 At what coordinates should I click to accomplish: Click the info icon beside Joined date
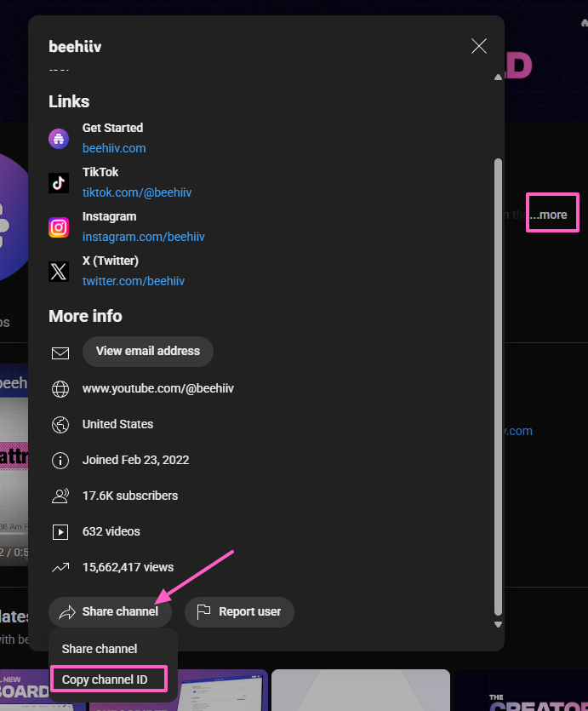[60, 461]
